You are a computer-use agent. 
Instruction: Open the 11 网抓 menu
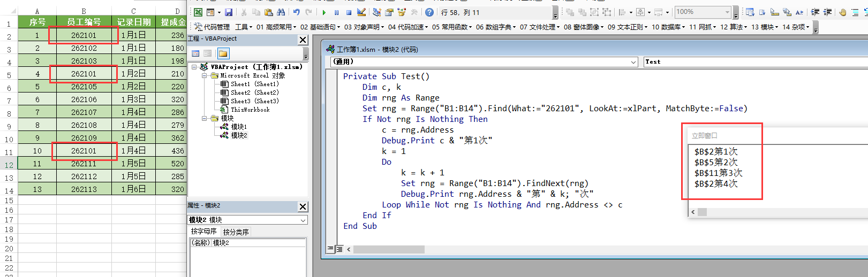pos(702,27)
